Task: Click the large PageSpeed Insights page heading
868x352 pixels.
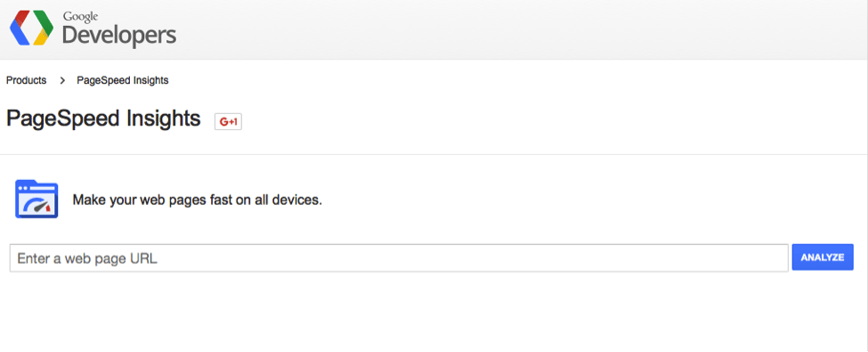Action: tap(103, 119)
